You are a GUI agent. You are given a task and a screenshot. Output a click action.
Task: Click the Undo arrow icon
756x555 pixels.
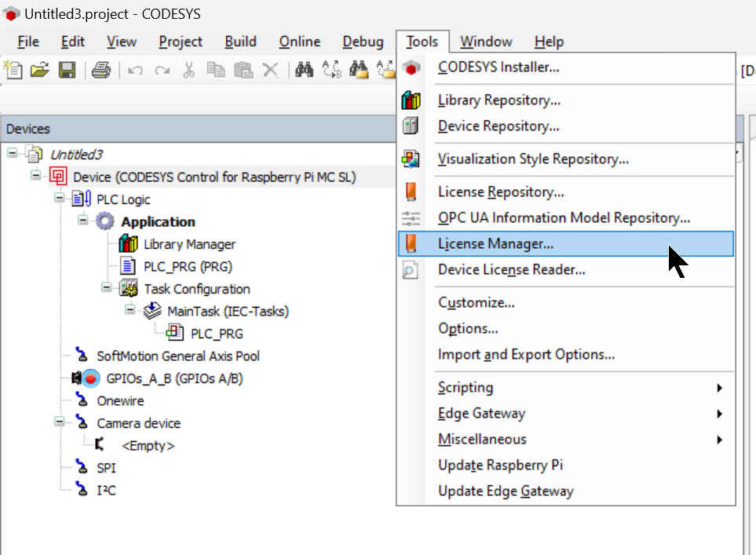point(135,71)
